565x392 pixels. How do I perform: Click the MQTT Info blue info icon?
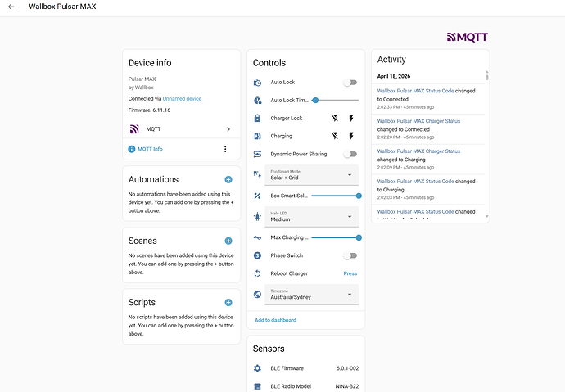[132, 149]
